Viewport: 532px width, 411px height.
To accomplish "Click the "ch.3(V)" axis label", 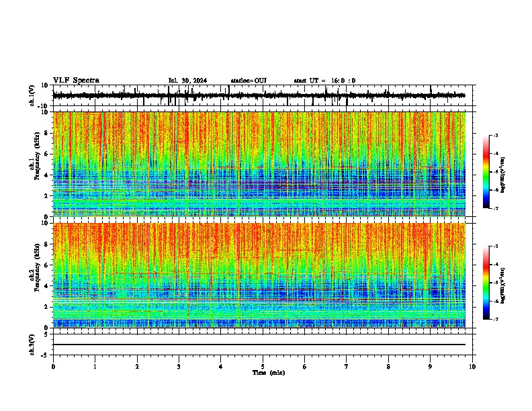I will point(32,345).
